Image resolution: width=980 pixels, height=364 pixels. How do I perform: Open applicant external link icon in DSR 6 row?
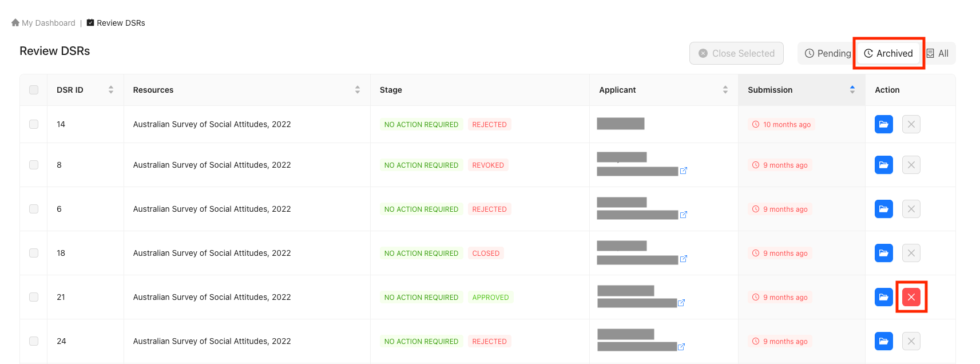[x=684, y=215]
